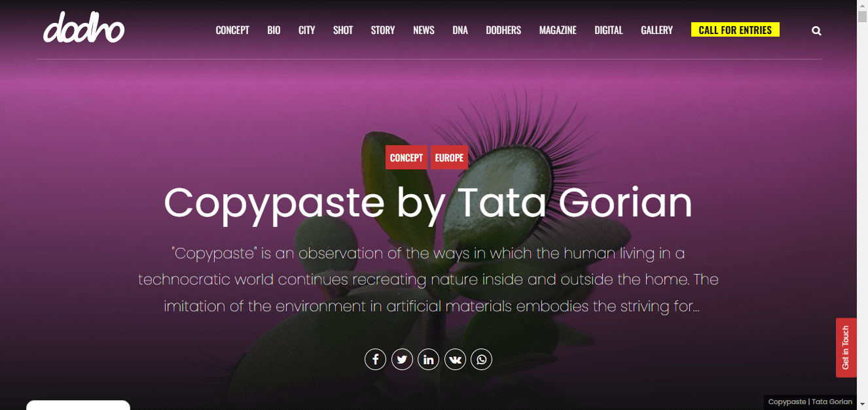Screen dimensions: 868x410
Task: Share the article on VK
Action: coord(455,359)
